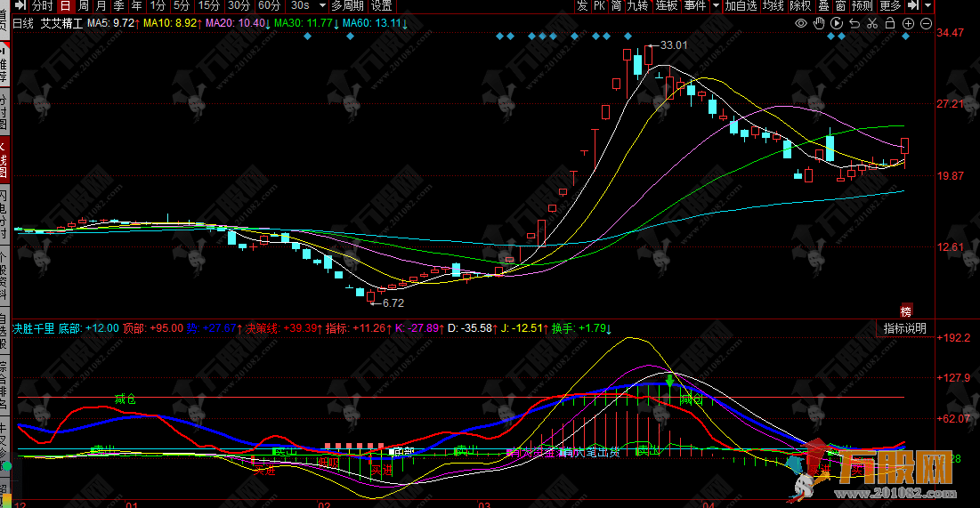Image resolution: width=980 pixels, height=508 pixels.
Task: Toggle the 均线 moving average display
Action: [x=773, y=5]
